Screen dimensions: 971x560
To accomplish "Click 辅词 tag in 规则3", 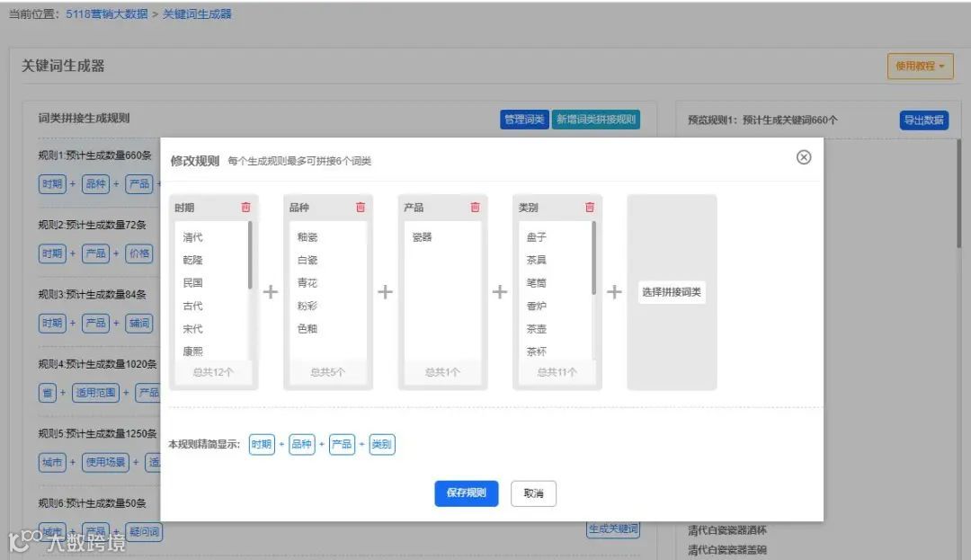I will coord(138,323).
